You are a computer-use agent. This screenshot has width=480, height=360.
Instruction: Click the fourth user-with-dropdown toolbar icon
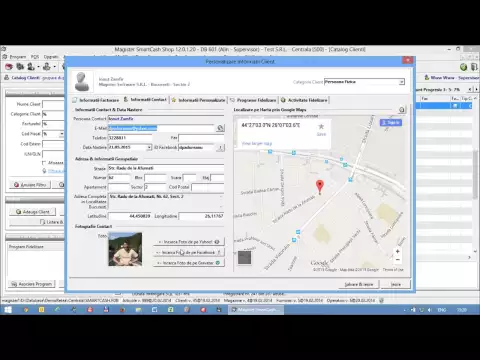(47, 67)
